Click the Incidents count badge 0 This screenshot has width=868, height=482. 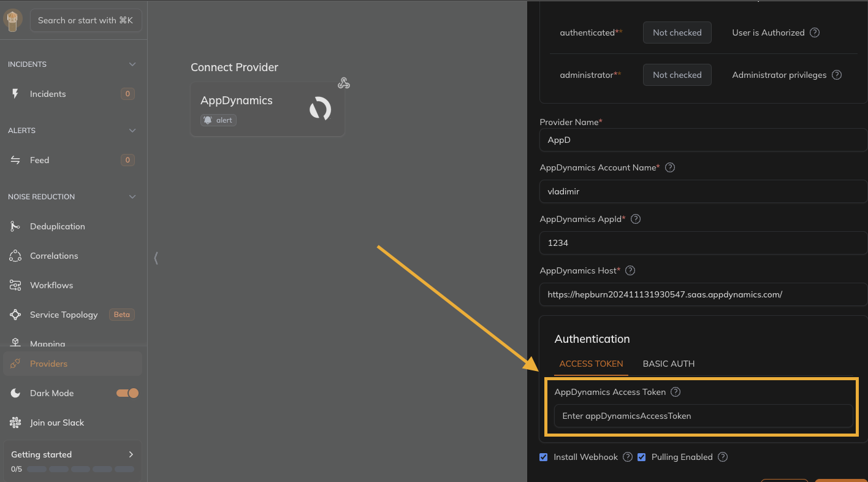click(128, 94)
